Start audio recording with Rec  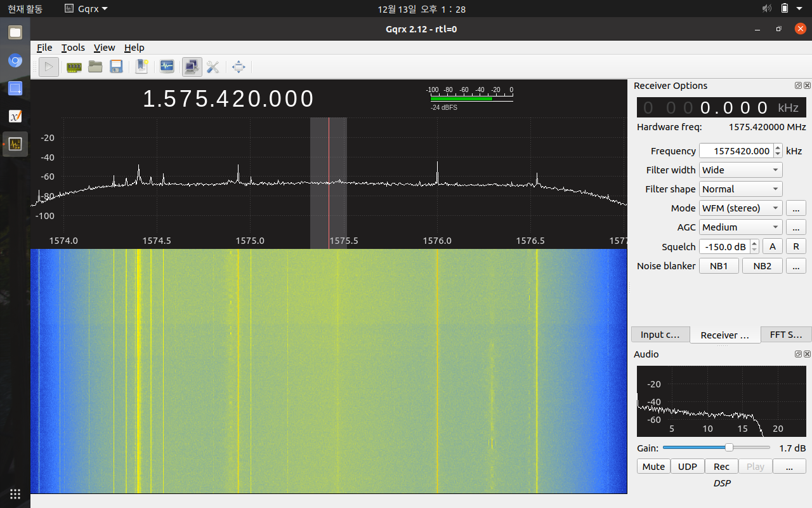point(721,467)
